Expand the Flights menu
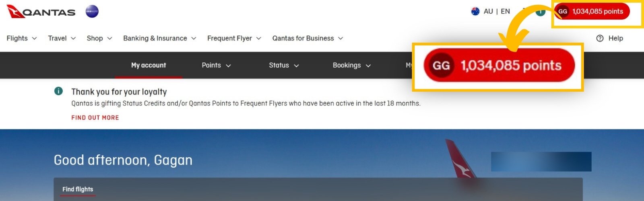 22,38
